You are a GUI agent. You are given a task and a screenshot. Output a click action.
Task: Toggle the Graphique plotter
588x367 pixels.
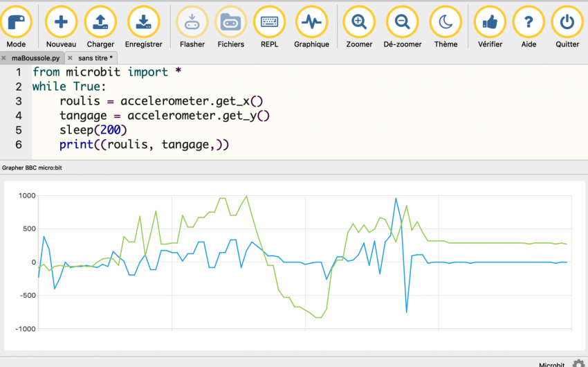311,27
